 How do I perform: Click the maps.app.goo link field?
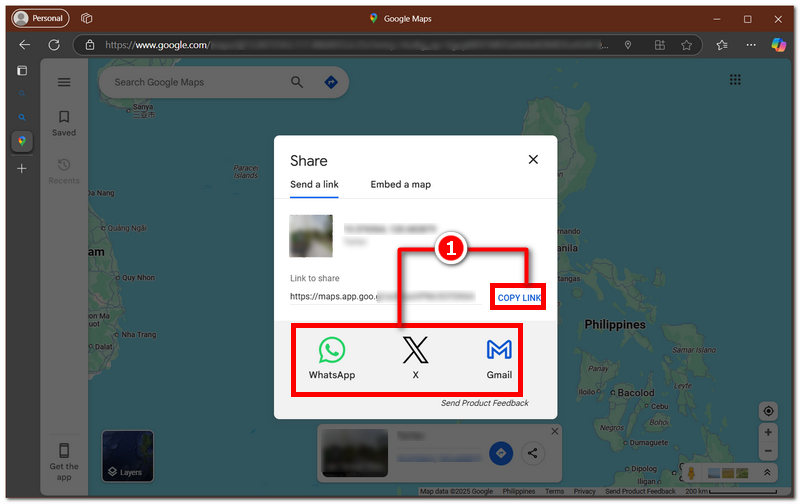click(x=385, y=296)
